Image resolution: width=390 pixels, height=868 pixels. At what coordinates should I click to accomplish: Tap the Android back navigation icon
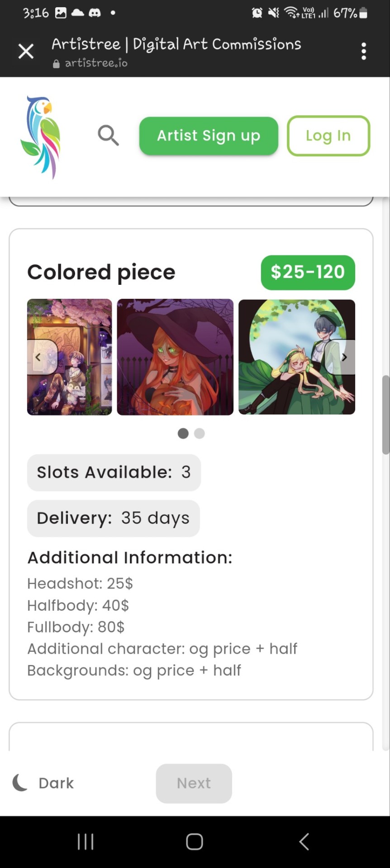304,842
